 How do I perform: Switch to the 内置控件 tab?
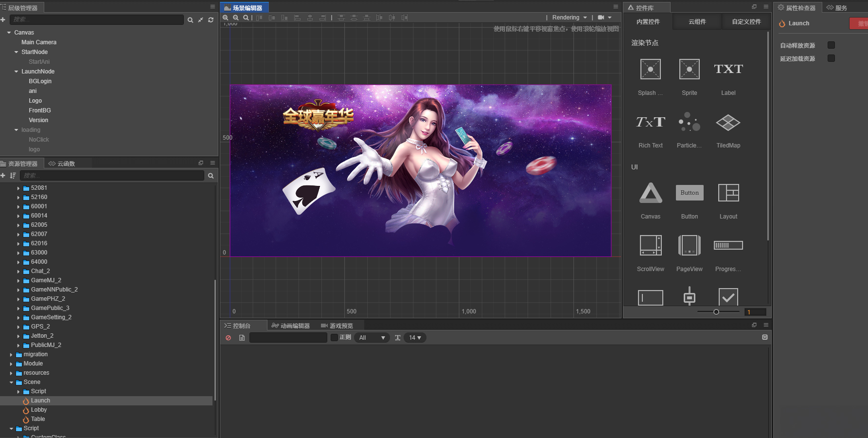coord(648,22)
